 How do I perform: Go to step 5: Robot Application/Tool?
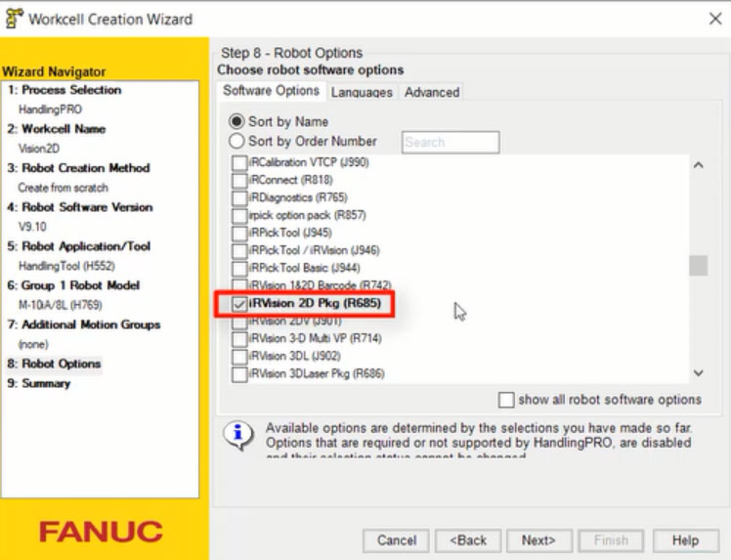79,246
